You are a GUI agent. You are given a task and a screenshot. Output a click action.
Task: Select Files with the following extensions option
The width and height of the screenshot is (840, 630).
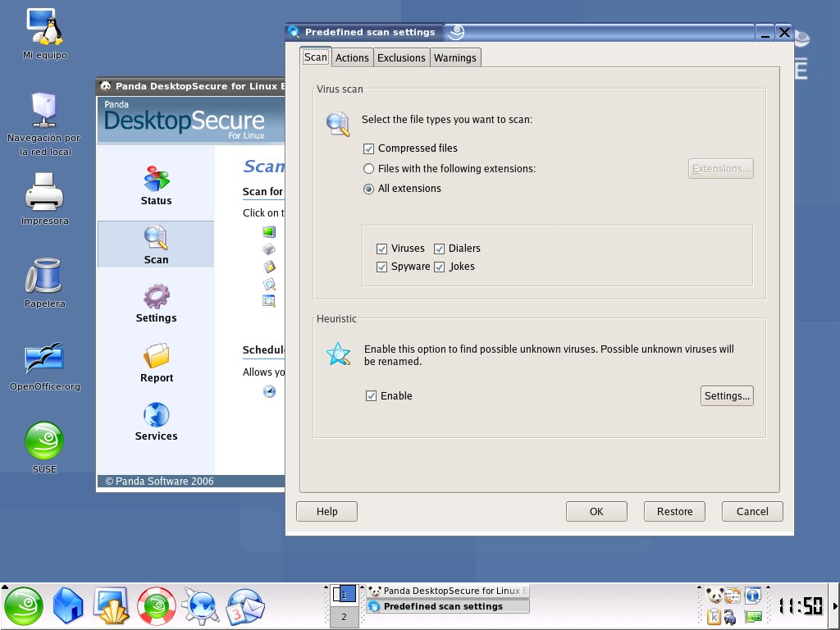pos(368,169)
